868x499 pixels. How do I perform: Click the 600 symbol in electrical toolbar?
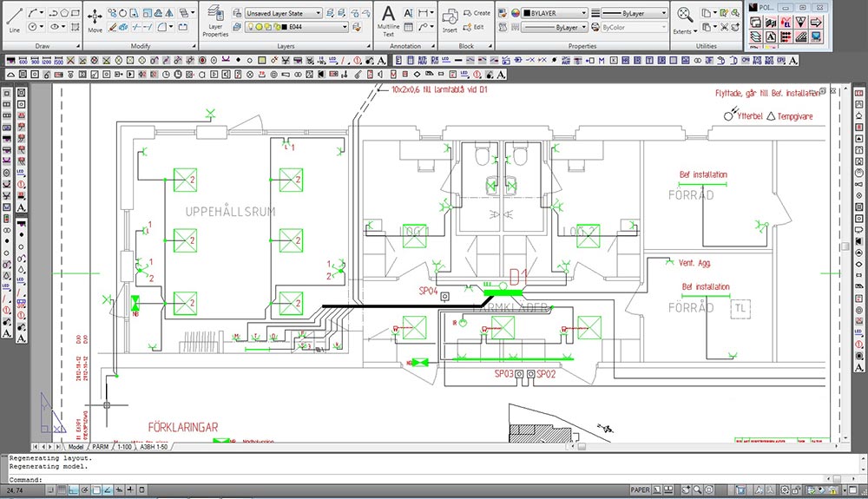pos(23,60)
